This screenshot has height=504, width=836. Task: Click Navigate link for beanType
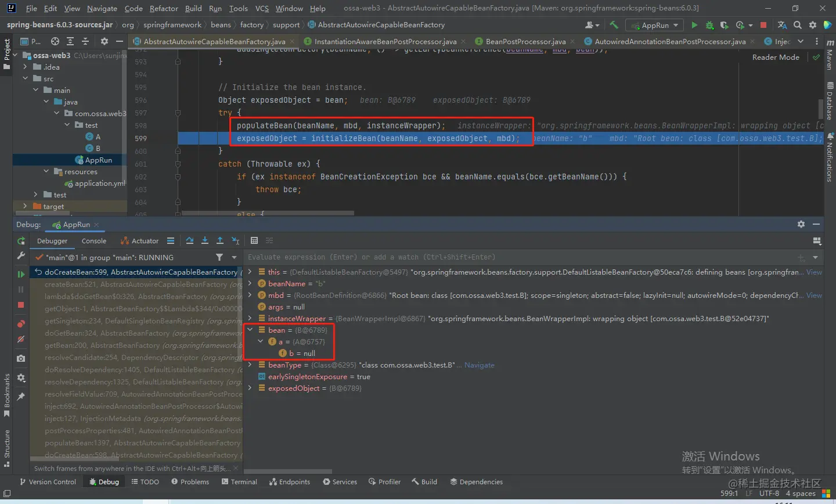click(480, 365)
